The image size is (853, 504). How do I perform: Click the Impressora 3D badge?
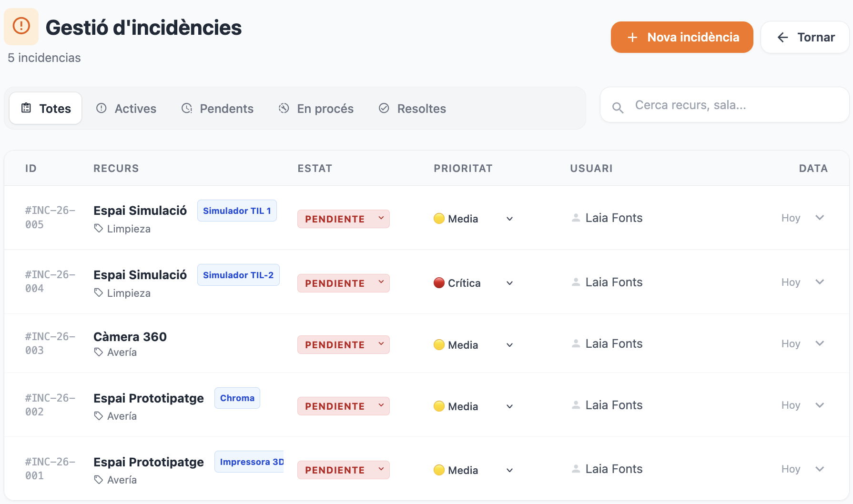[x=249, y=462]
